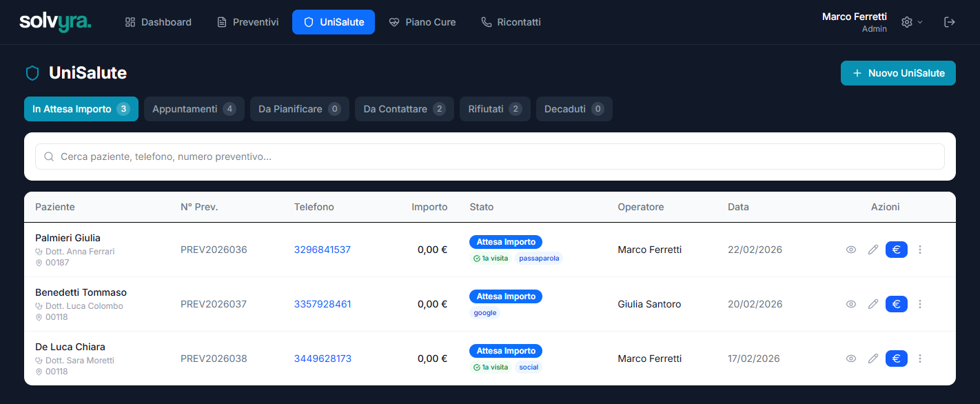Click Marco Ferretti user name in header

coord(855,17)
